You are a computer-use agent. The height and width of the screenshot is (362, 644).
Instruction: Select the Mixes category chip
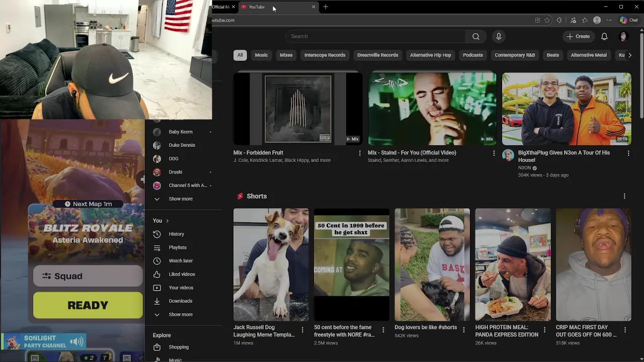(286, 55)
